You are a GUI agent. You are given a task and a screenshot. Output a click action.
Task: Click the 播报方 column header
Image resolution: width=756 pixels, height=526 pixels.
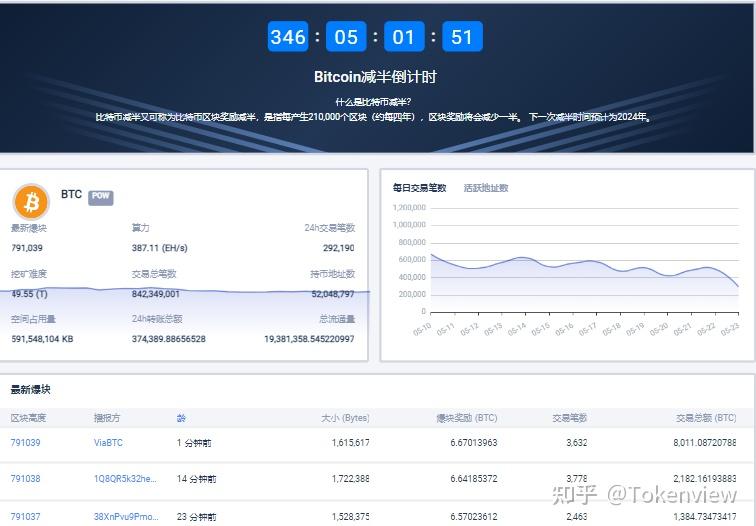pyautogui.click(x=107, y=418)
